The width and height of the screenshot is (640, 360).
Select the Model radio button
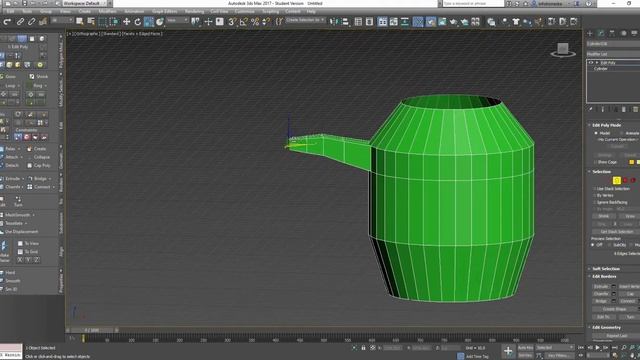coord(596,133)
